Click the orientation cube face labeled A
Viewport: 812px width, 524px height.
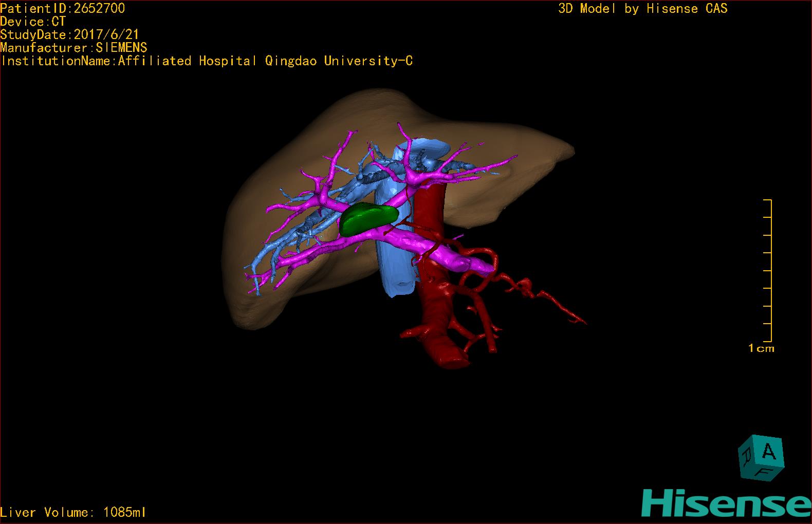768,451
